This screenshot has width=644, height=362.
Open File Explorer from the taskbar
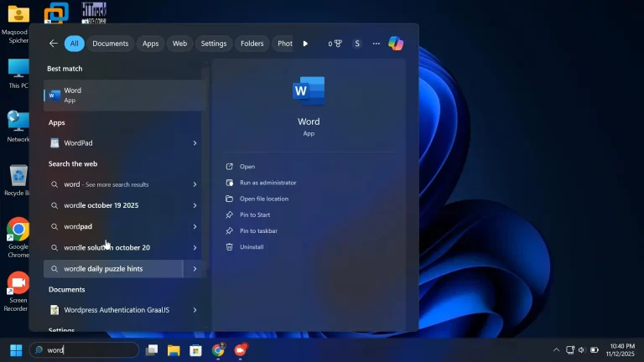tap(174, 350)
